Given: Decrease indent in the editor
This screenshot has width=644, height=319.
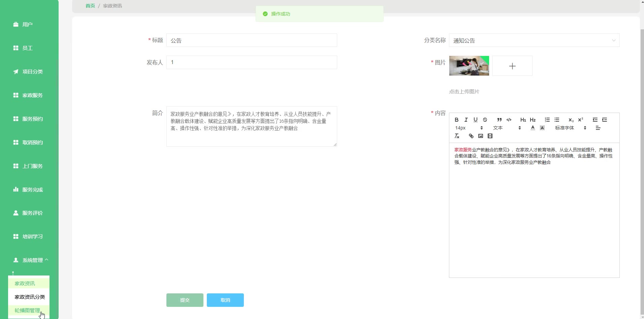Looking at the screenshot, I should tap(595, 120).
